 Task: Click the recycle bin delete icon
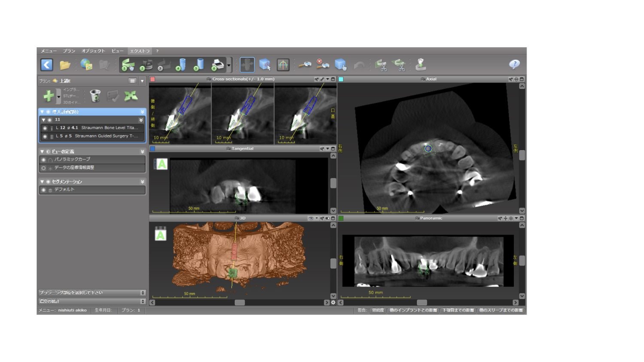pyautogui.click(x=95, y=96)
